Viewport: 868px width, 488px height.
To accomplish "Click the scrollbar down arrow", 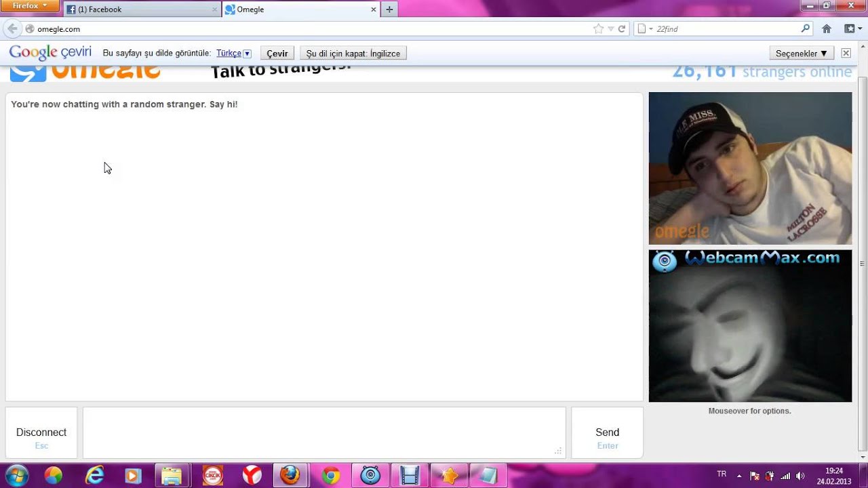I will 862,457.
